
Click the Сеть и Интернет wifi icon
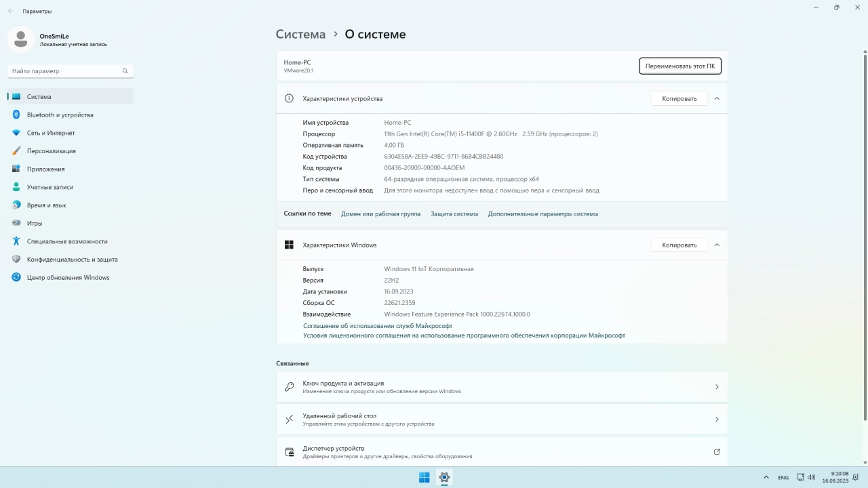pyautogui.click(x=16, y=133)
